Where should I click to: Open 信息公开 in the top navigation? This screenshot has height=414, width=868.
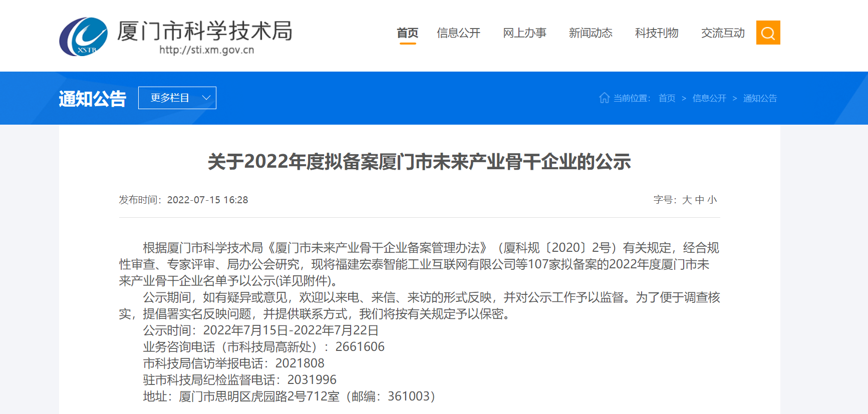tap(458, 33)
